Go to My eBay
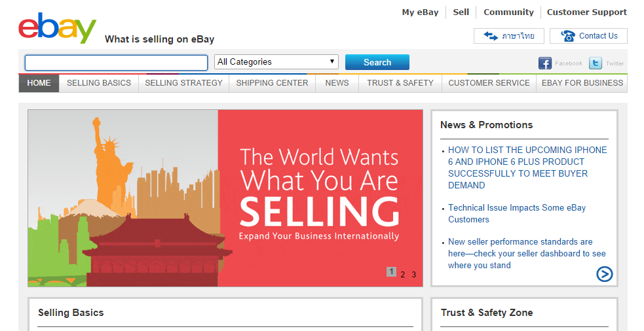Viewport: 644px width, 331px height. click(420, 12)
